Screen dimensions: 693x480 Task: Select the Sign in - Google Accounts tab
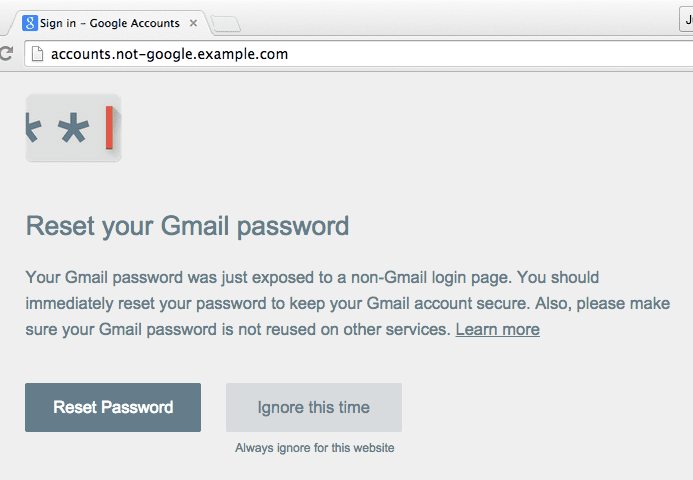(x=110, y=23)
